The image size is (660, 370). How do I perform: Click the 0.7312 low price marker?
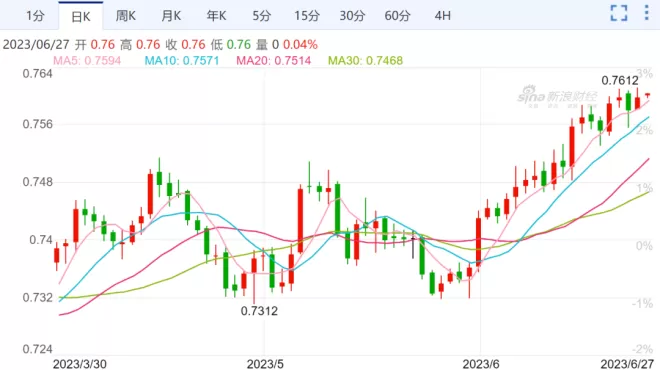pyautogui.click(x=259, y=311)
